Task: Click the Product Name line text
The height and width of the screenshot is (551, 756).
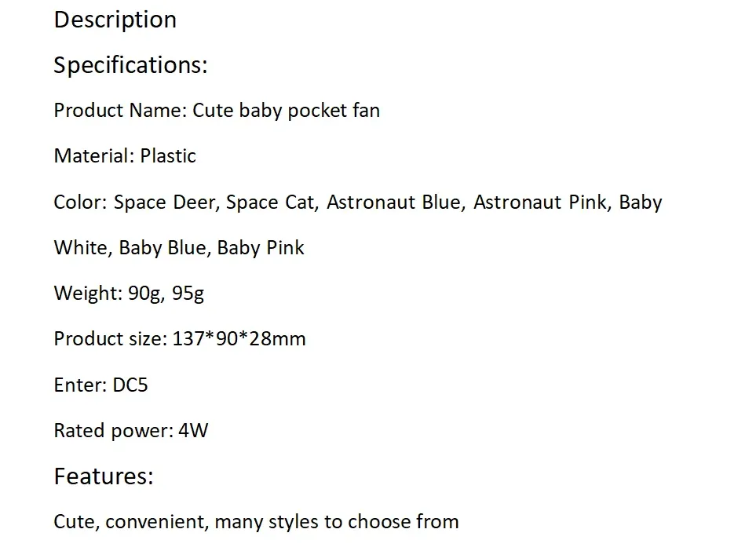Action: [217, 111]
